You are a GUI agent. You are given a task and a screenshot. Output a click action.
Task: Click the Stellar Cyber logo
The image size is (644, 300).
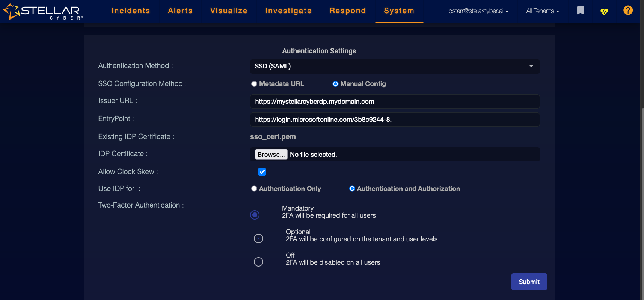43,12
